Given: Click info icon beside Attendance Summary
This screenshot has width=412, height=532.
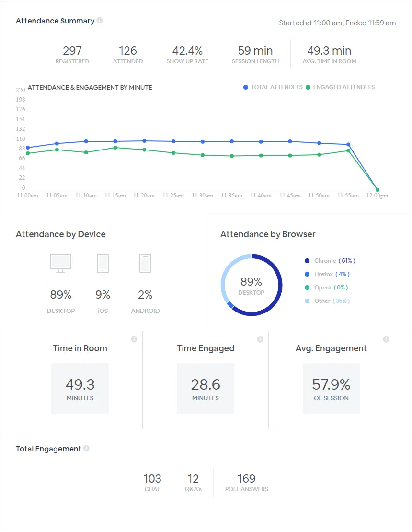Looking at the screenshot, I should tap(100, 20).
